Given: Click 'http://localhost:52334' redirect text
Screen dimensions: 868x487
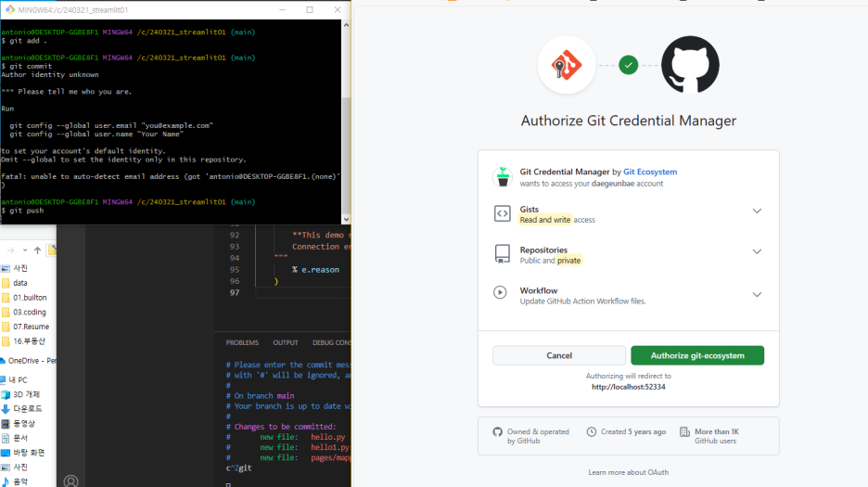Looking at the screenshot, I should point(629,387).
